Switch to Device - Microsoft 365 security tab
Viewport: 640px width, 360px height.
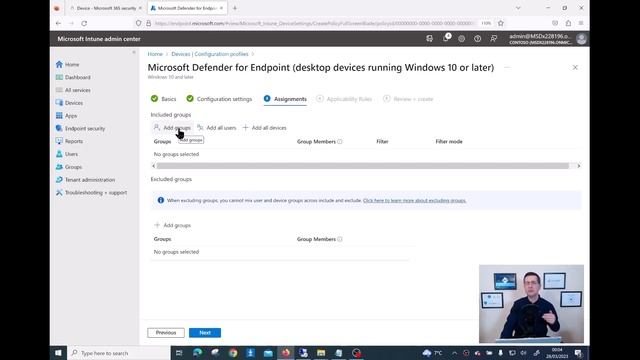coord(105,8)
